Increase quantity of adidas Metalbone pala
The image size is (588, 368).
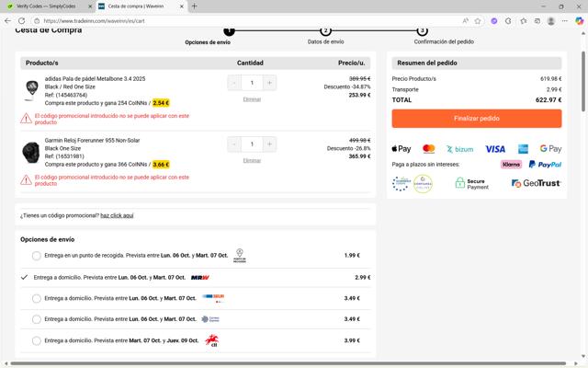point(269,83)
